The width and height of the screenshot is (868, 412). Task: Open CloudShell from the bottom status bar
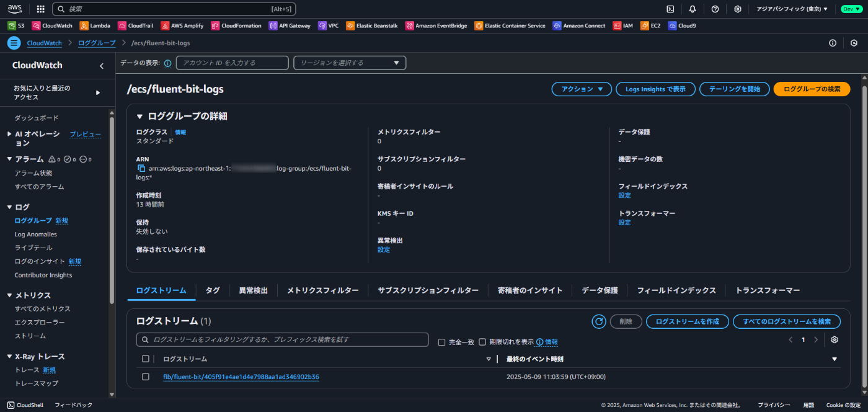click(x=25, y=405)
